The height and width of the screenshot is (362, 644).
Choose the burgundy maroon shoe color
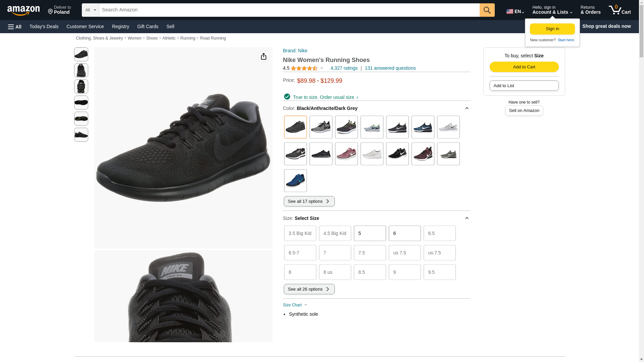[x=423, y=154]
